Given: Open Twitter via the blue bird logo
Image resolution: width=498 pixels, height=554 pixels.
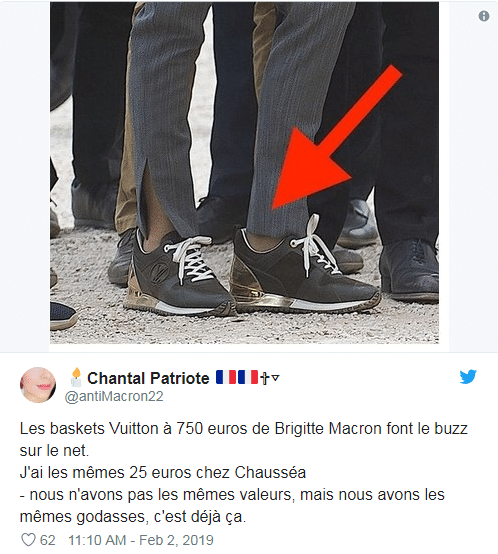Looking at the screenshot, I should pos(468,377).
